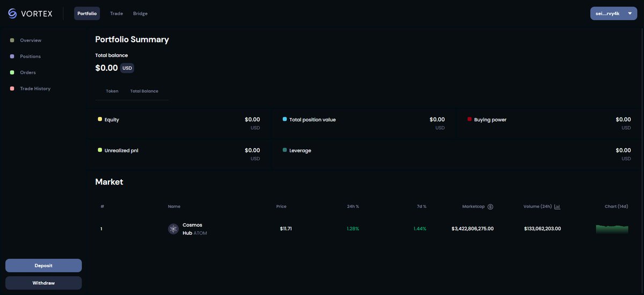Click the 24h volume value $133,062,203.00
The height and width of the screenshot is (295, 644).
(x=543, y=229)
